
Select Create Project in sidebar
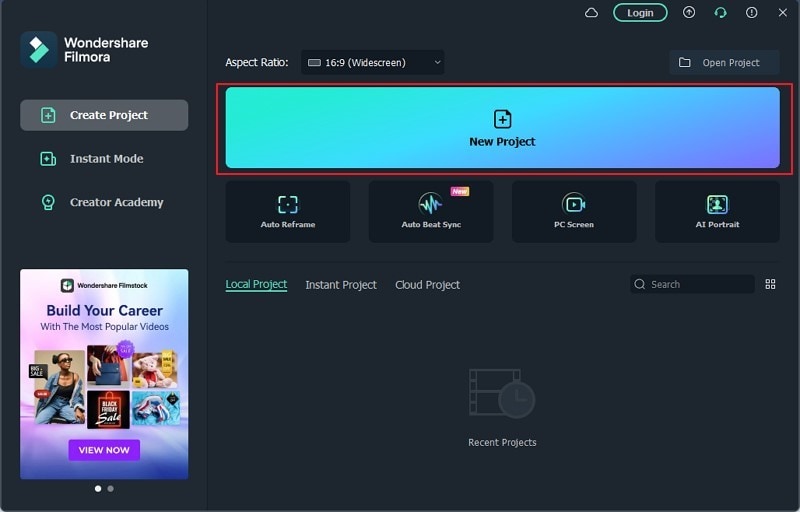click(104, 115)
